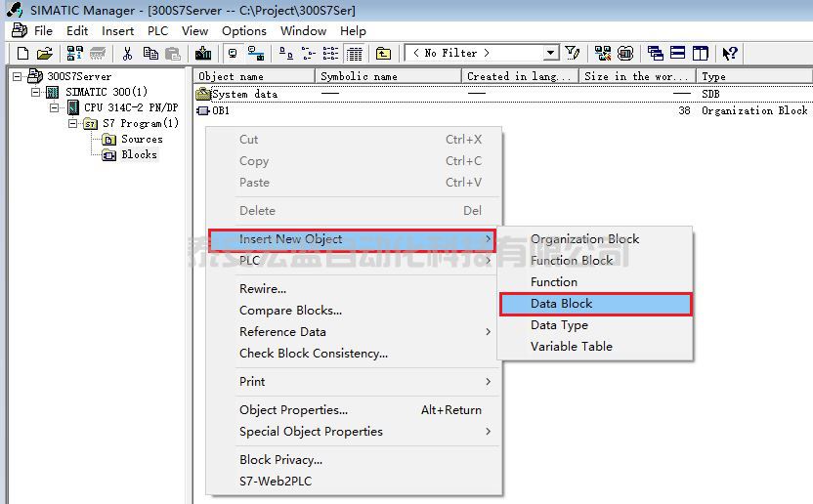Collapse the 300S7Server project tree node
The width and height of the screenshot is (813, 504).
18,76
